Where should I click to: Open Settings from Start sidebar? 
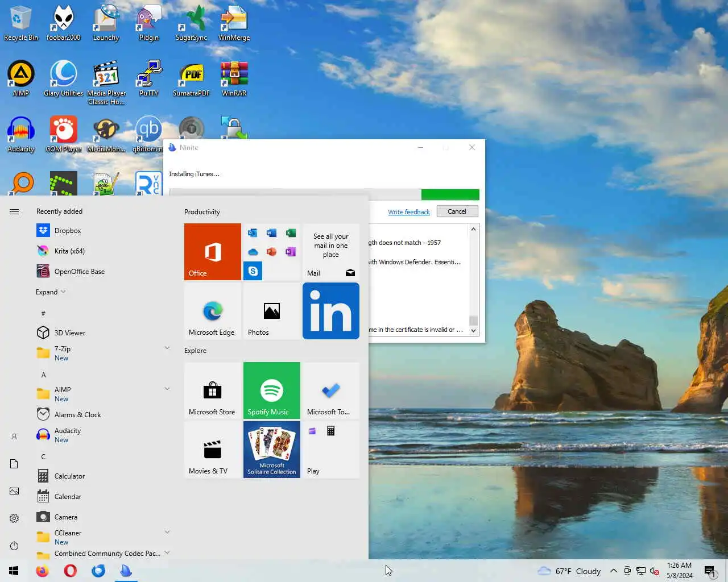pos(14,518)
